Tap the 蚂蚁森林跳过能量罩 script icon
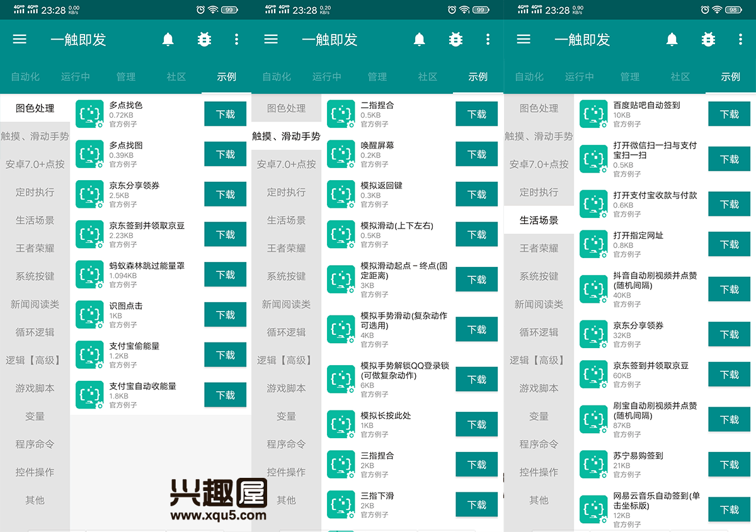The width and height of the screenshot is (756, 532). [89, 274]
